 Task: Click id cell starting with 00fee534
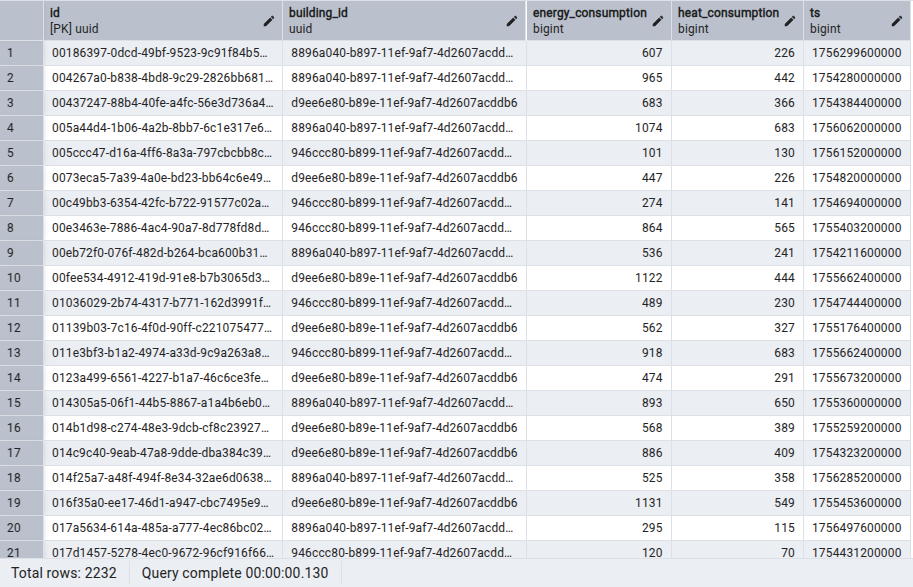(162, 278)
